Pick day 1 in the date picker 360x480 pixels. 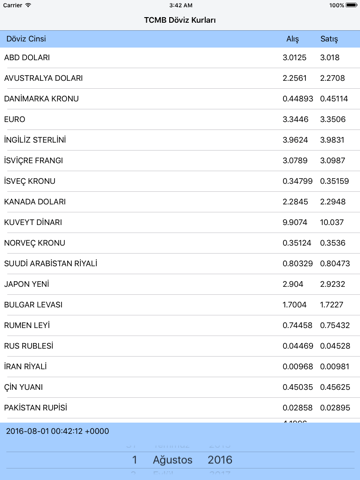(x=134, y=460)
